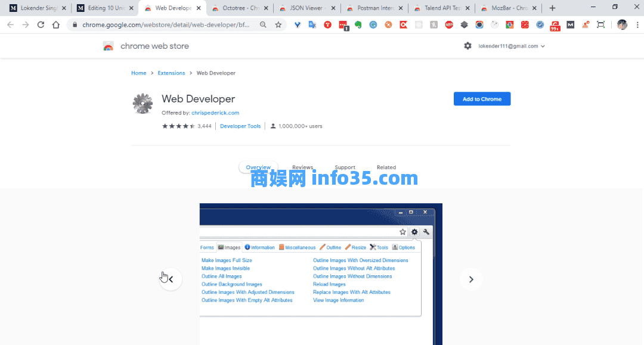Open the Evernote green elephant extension
This screenshot has height=345, width=644.
[358, 25]
